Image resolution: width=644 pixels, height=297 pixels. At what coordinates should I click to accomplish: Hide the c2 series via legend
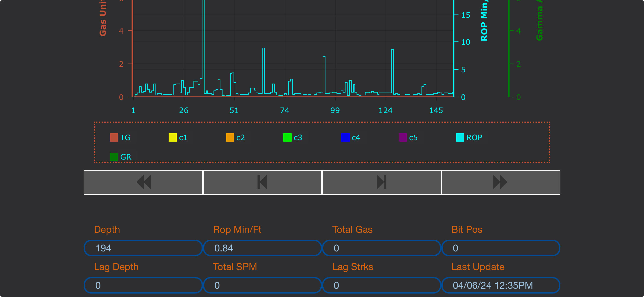pyautogui.click(x=235, y=137)
